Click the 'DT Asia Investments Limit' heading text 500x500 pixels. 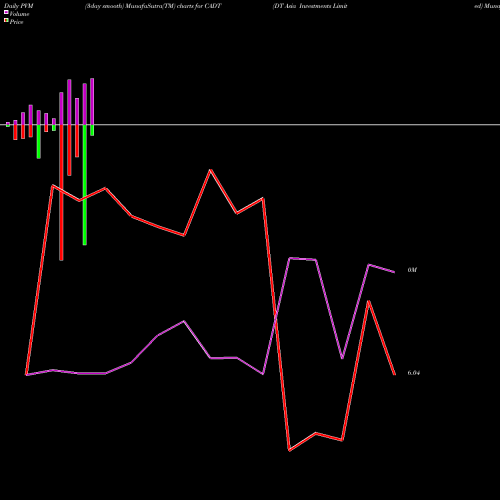310,6
